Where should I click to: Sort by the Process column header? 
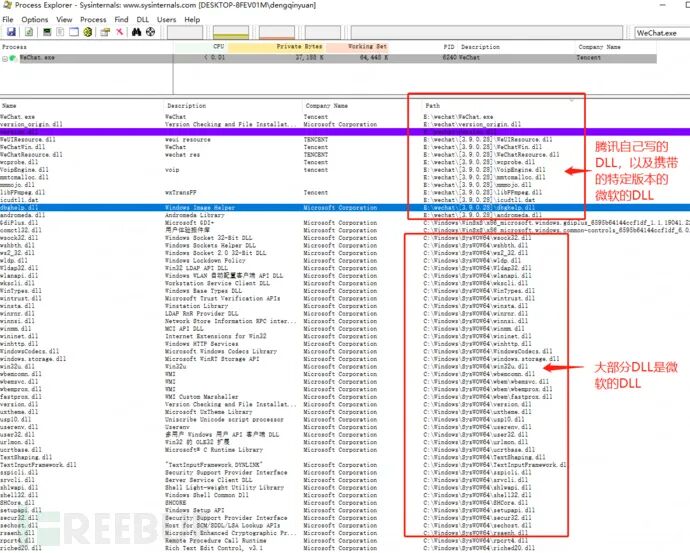[x=87, y=47]
